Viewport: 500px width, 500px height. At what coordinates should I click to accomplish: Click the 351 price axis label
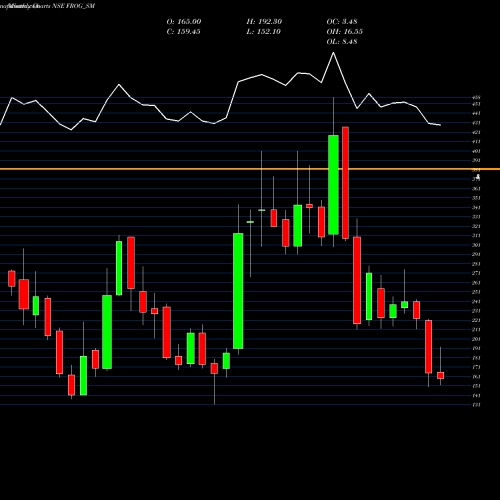pos(476,198)
